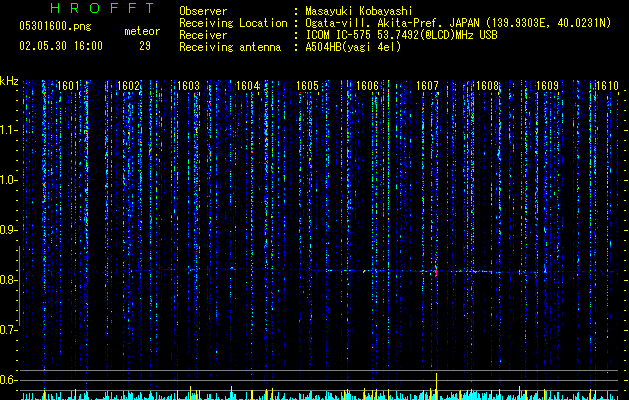This screenshot has height=400, width=629.
Task: Click observer name Masayuki Kobayashi
Action: pos(359,11)
